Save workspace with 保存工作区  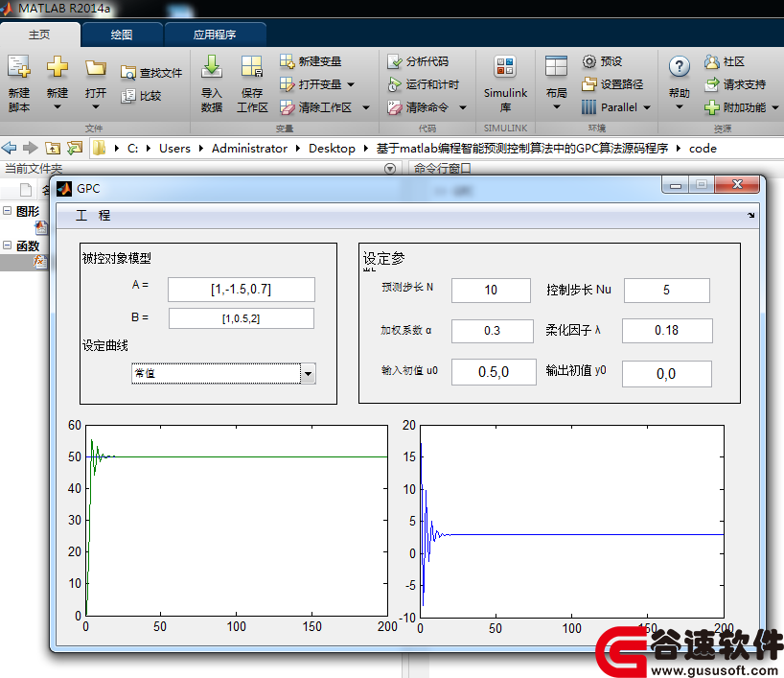pos(251,83)
